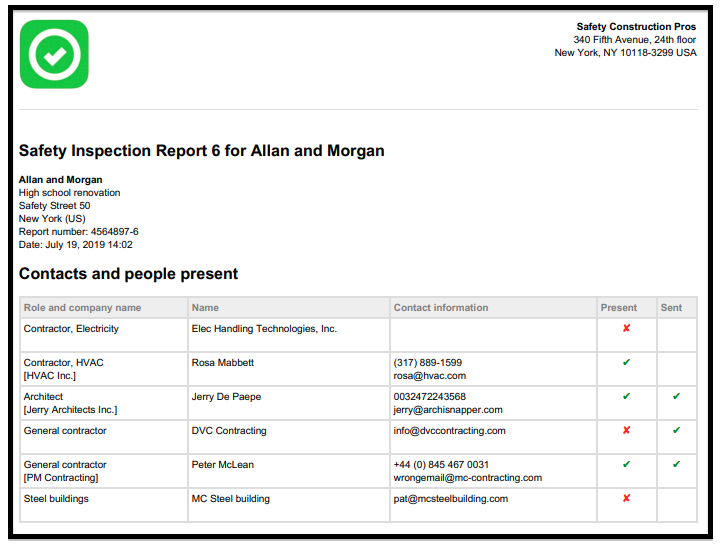This screenshot has height=549, width=720.
Task: Click red X for DVC Contracting
Action: [x=626, y=430]
